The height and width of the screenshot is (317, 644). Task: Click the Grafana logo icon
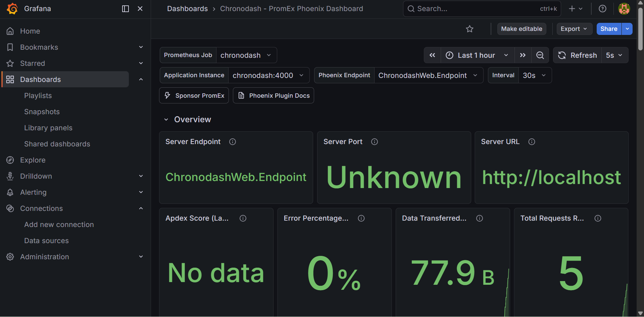point(12,9)
